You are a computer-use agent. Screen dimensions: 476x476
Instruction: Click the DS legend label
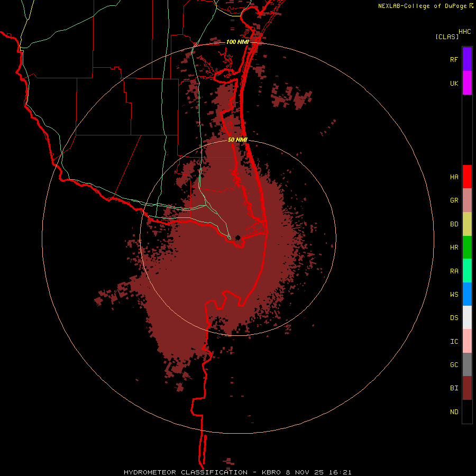(454, 317)
